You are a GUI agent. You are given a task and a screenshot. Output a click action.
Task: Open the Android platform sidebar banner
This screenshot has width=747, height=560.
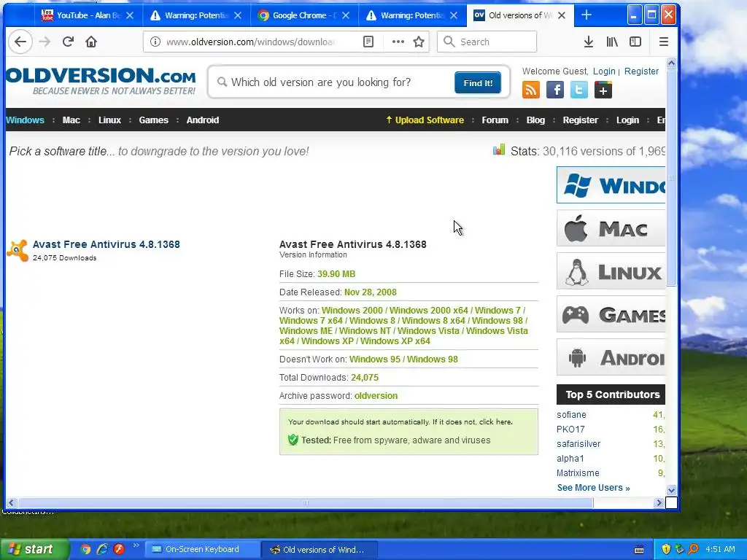coord(611,357)
